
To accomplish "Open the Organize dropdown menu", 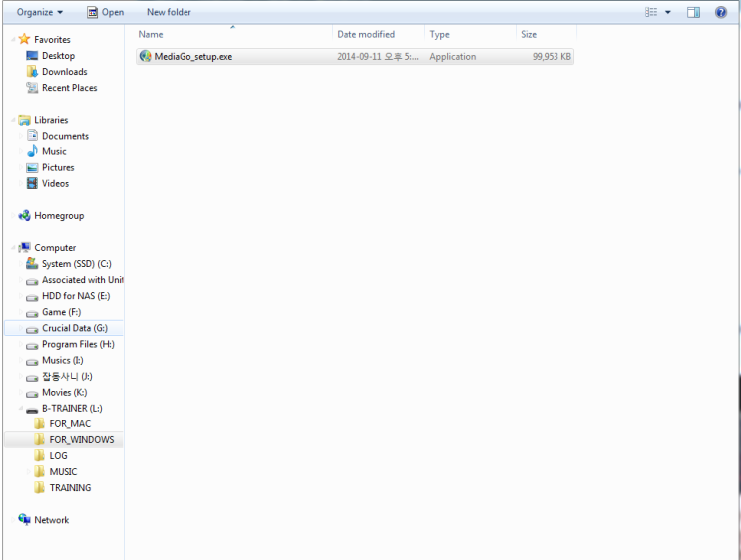I will click(x=40, y=12).
